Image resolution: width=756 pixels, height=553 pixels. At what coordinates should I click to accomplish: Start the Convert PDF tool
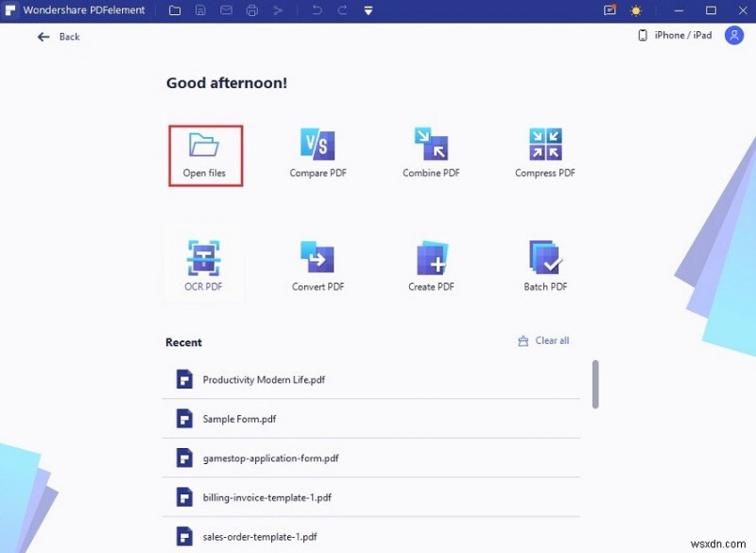(x=317, y=255)
